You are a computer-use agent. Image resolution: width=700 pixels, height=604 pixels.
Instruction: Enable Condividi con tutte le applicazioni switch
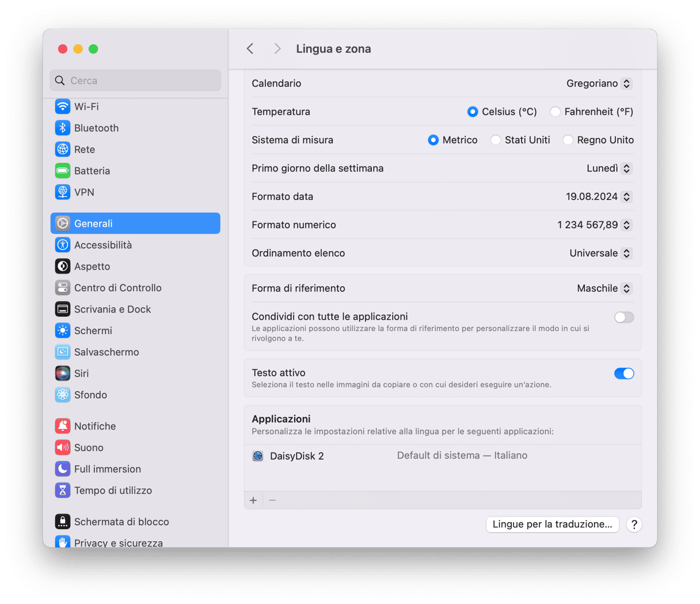[623, 317]
